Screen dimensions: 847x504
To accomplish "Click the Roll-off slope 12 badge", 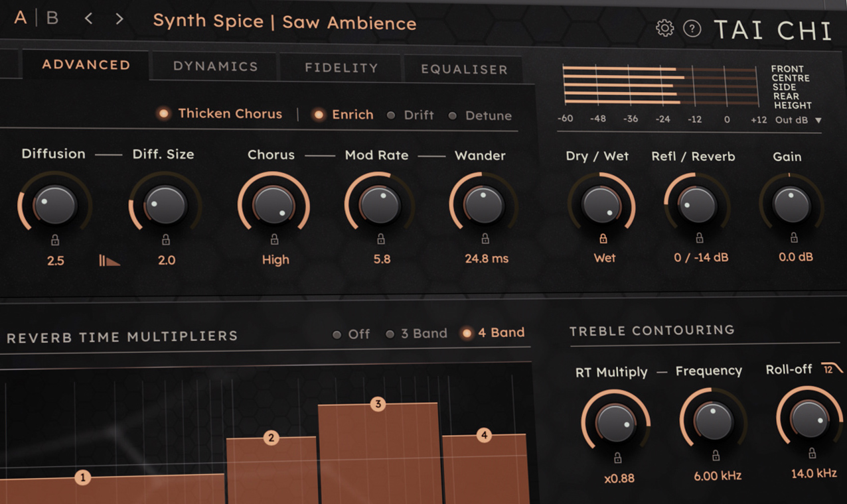I will 828,369.
